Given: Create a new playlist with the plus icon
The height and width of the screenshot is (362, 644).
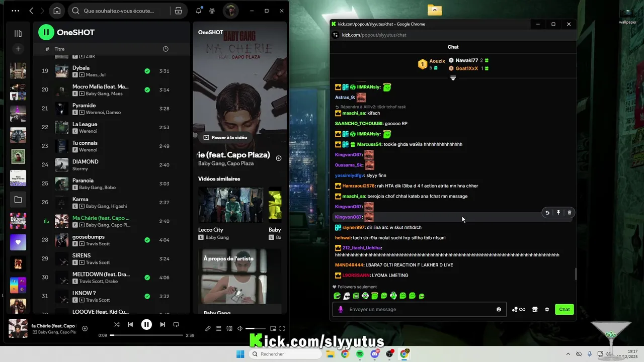Looking at the screenshot, I should click(18, 49).
